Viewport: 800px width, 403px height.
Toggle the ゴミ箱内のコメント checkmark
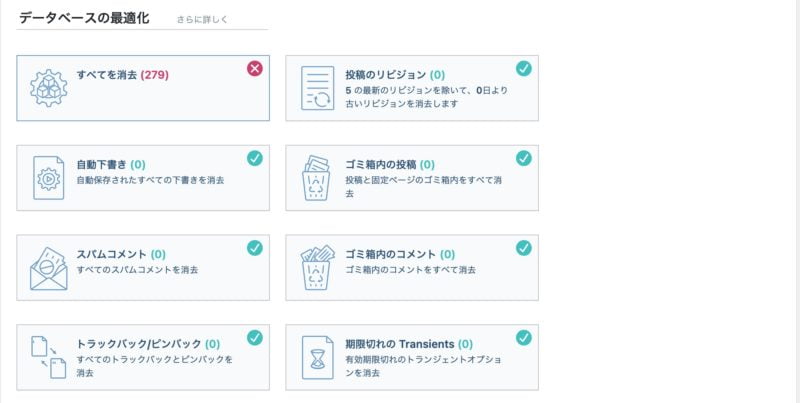(524, 247)
